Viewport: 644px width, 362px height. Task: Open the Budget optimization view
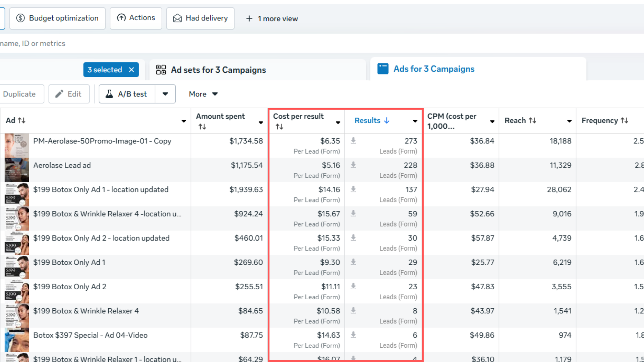click(x=57, y=18)
